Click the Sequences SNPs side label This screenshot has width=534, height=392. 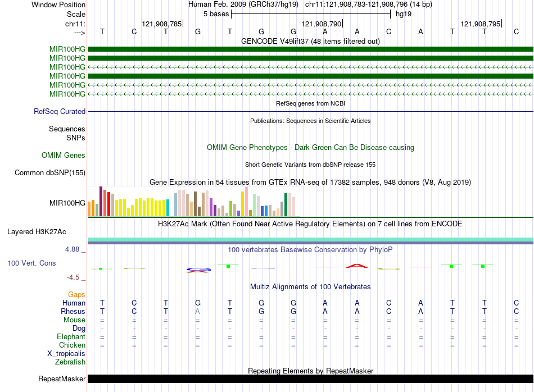point(67,134)
